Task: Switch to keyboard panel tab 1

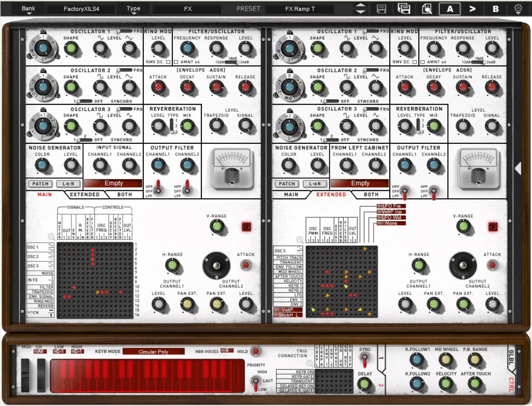Action: coord(381,358)
